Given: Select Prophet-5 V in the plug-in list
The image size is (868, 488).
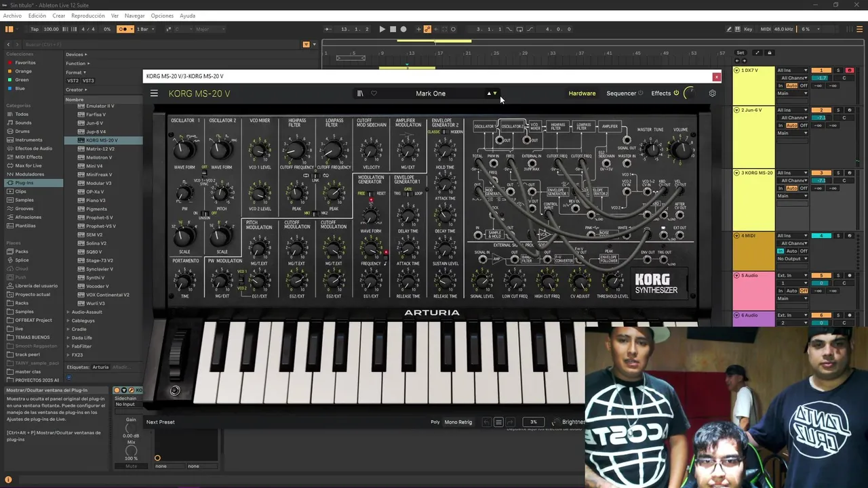Looking at the screenshot, I should point(99,218).
